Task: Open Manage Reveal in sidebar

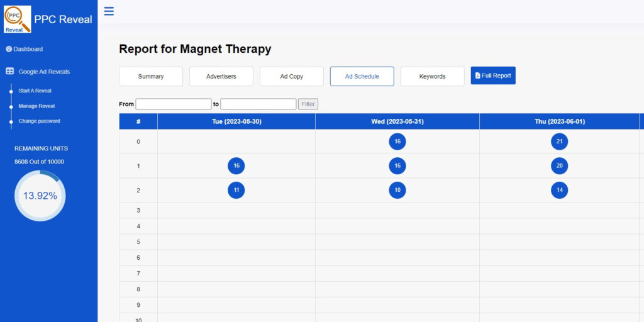Action: click(x=36, y=106)
